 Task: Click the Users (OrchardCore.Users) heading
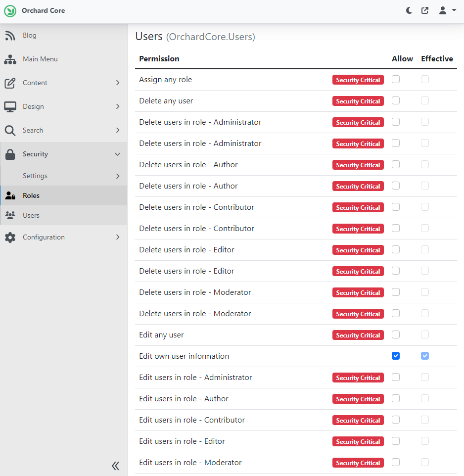[x=195, y=37]
